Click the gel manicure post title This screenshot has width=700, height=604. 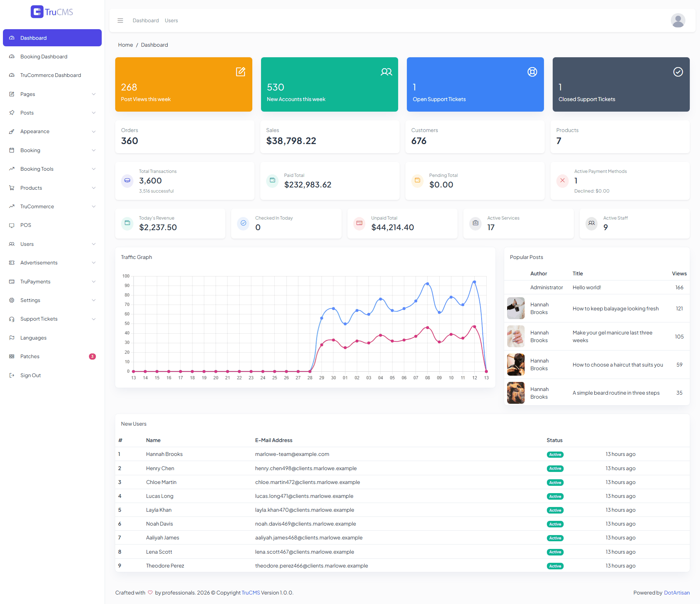612,336
